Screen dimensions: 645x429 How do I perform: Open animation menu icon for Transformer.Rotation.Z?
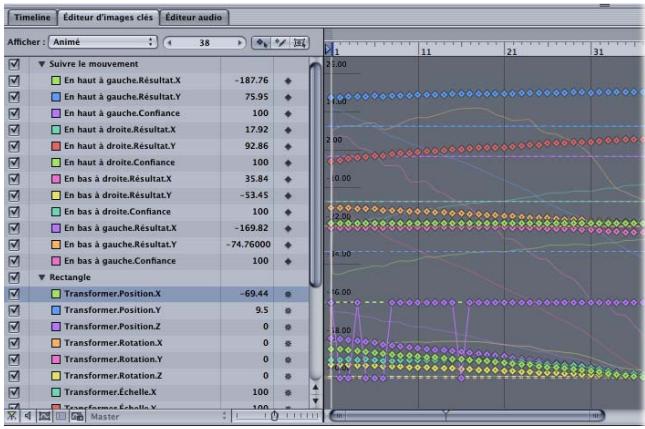click(288, 376)
